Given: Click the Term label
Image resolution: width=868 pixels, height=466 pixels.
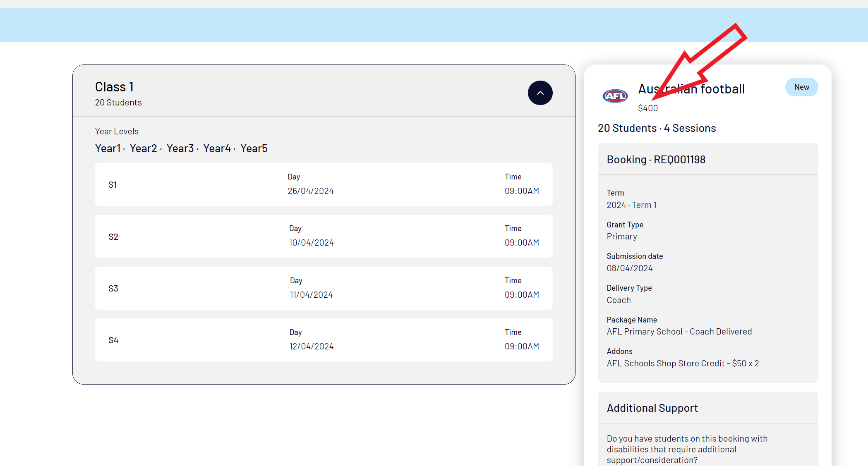Looking at the screenshot, I should point(615,193).
